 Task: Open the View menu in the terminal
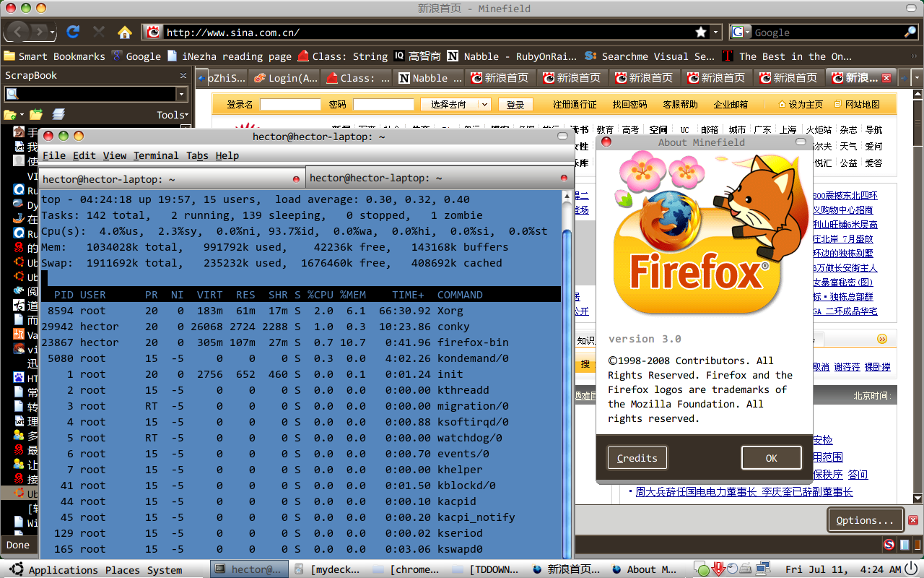coord(115,155)
